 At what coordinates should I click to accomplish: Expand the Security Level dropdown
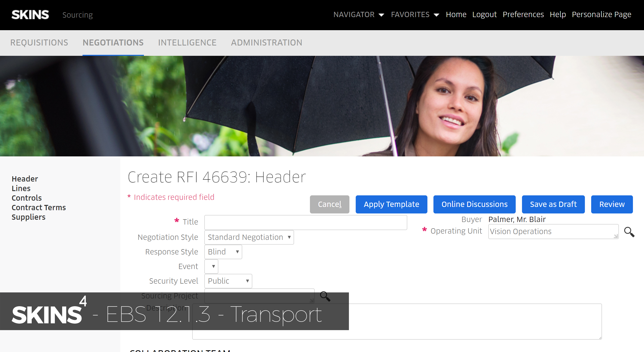(x=228, y=281)
